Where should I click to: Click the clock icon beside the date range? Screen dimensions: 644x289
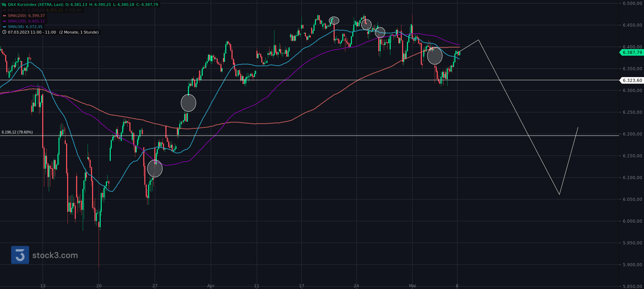[x=4, y=32]
